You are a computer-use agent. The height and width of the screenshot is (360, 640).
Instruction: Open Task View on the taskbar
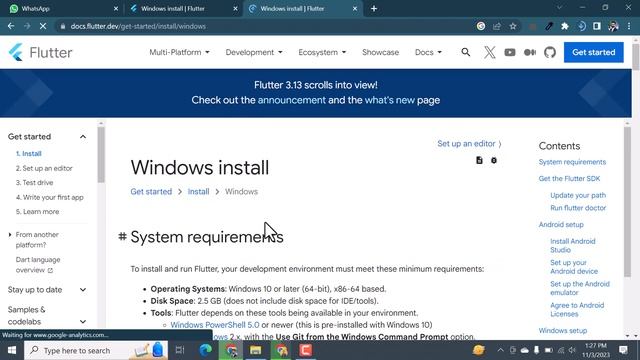[180, 350]
